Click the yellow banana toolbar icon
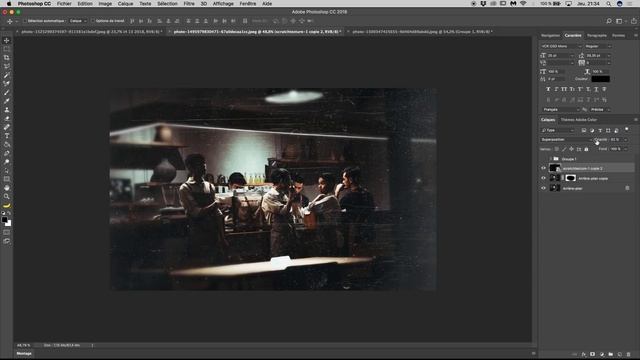Image resolution: width=640 pixels, height=360 pixels. click(x=7, y=205)
